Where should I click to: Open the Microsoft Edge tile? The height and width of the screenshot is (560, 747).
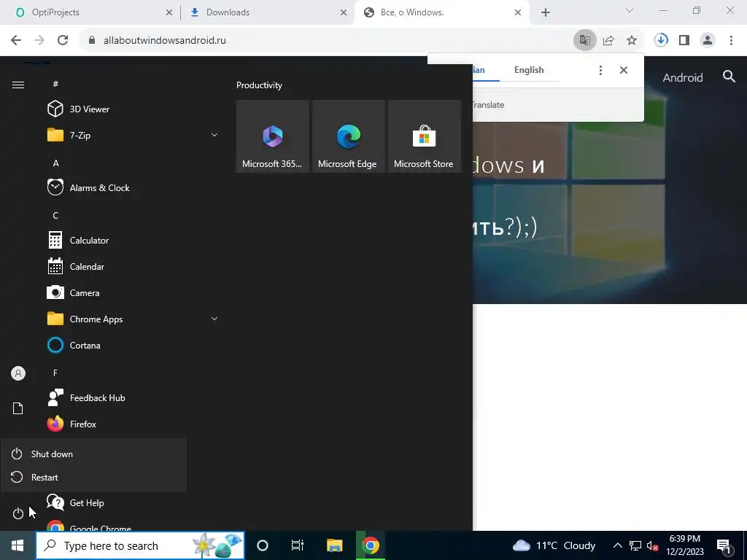pyautogui.click(x=348, y=136)
